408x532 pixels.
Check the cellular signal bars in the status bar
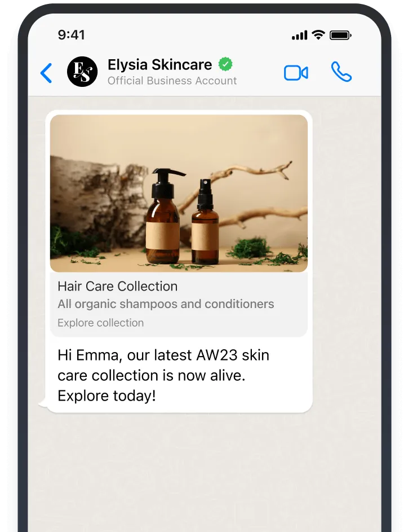point(300,35)
